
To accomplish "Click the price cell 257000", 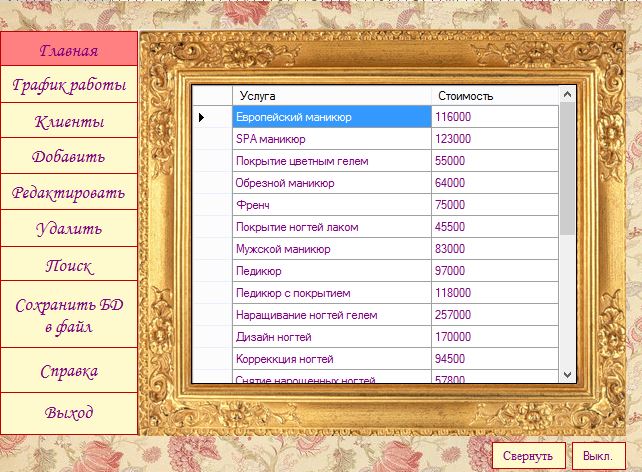I will [495, 315].
